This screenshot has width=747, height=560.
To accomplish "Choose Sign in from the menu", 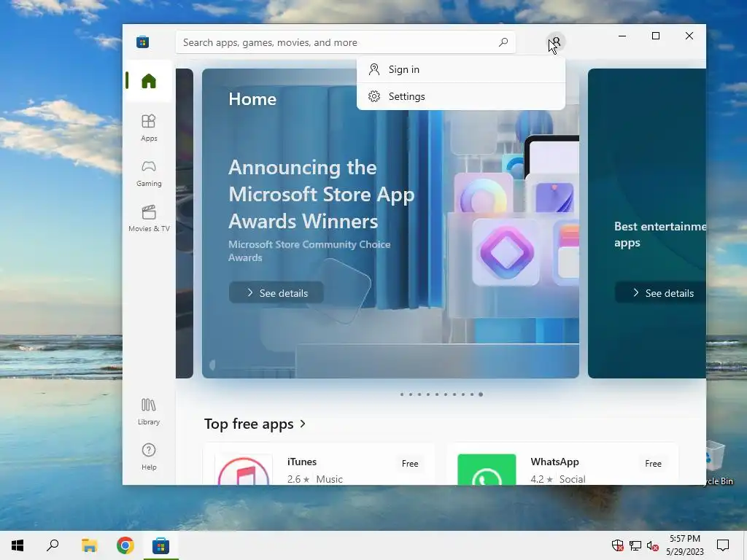I will click(x=461, y=69).
